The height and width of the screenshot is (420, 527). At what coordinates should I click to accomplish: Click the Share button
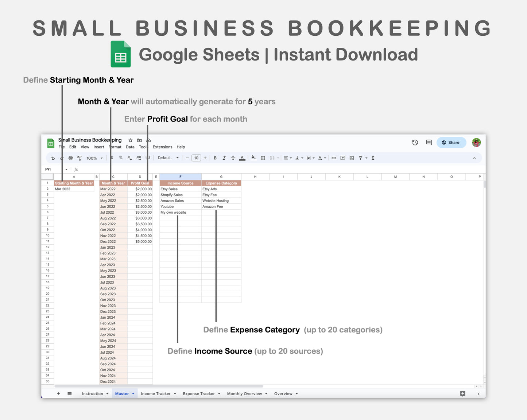(x=451, y=142)
